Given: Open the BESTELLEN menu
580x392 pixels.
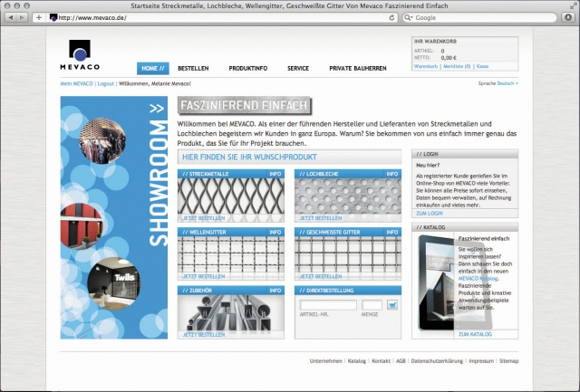Looking at the screenshot, I should tap(193, 68).
